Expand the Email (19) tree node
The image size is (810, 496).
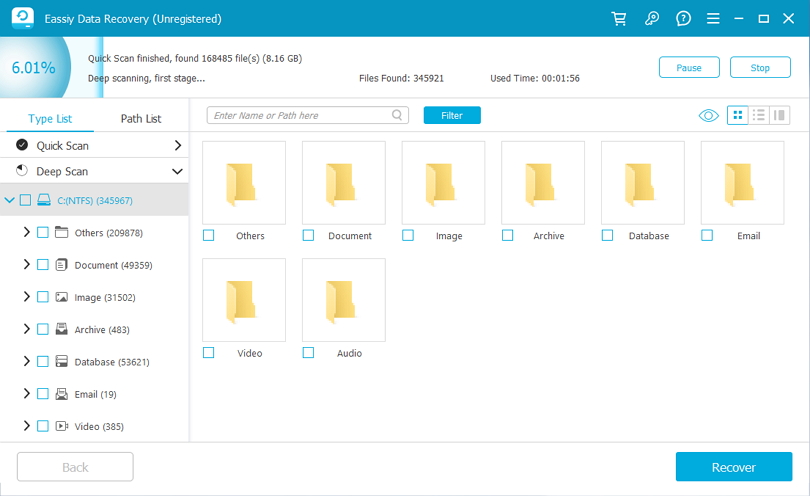26,394
